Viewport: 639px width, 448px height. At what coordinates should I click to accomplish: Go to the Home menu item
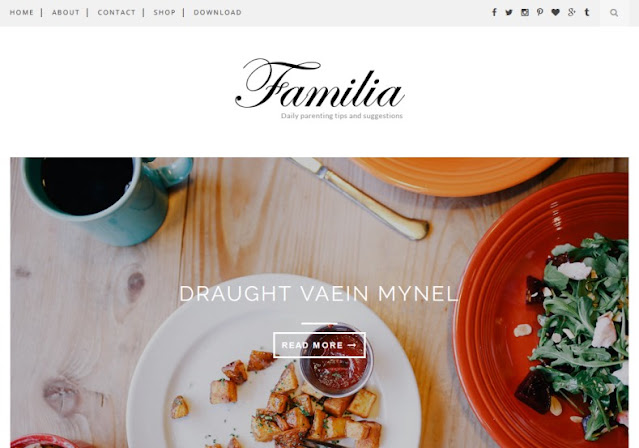pos(22,13)
